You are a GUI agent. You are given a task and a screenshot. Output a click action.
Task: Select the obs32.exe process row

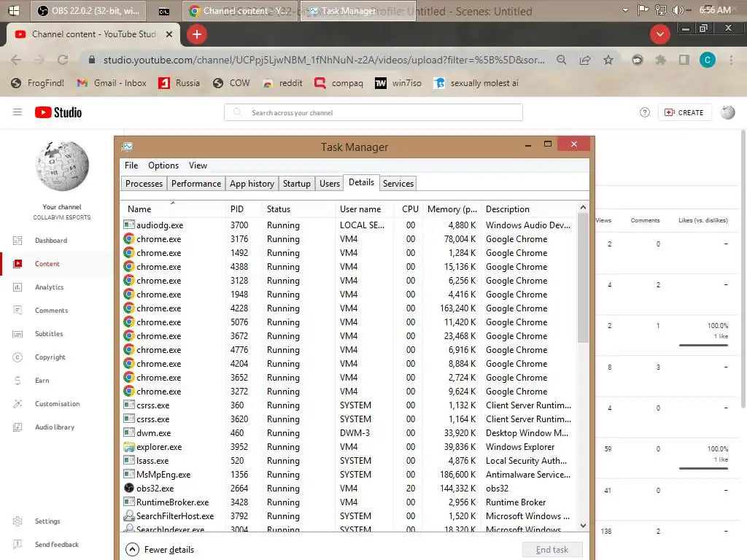coord(349,488)
